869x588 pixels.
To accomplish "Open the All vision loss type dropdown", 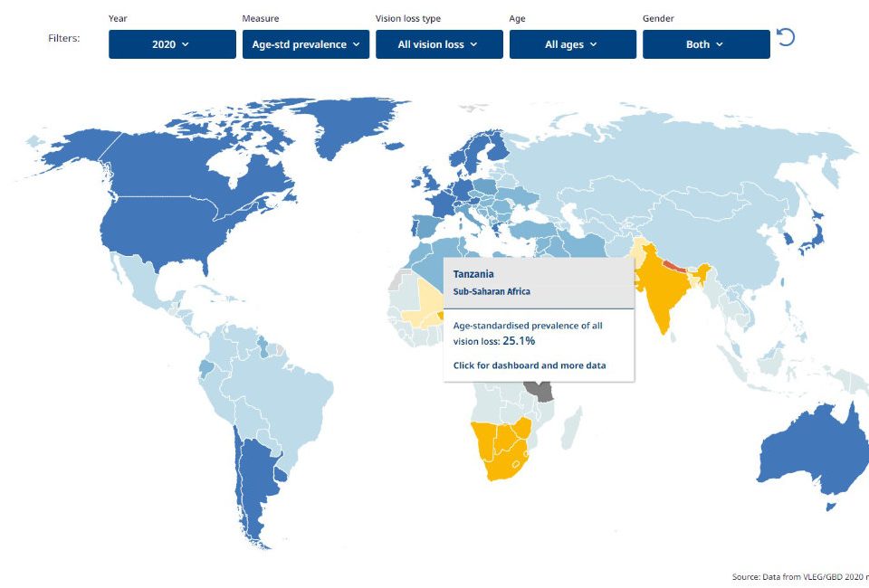I will pyautogui.click(x=440, y=44).
